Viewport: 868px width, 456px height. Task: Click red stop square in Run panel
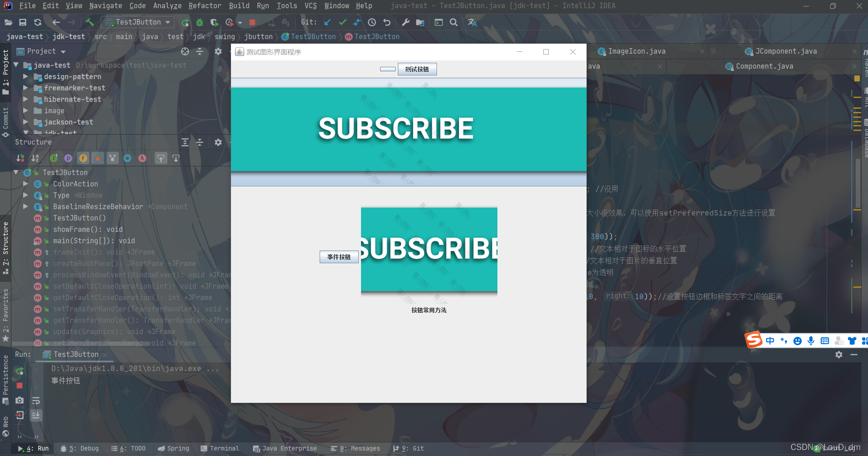(20, 386)
